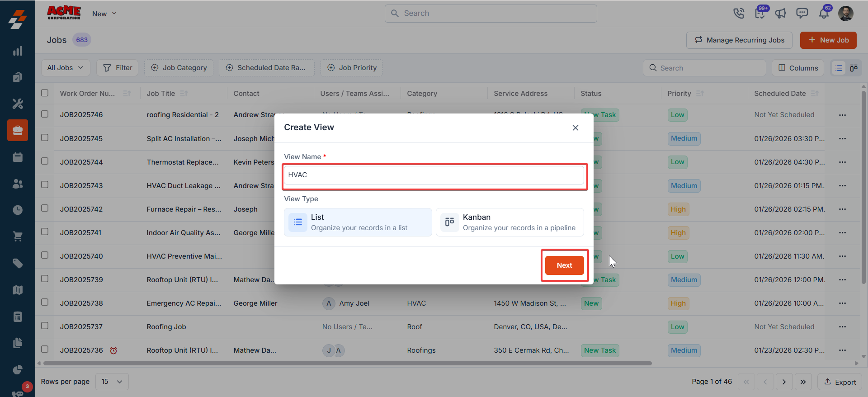This screenshot has height=397, width=868.
Task: Open the Filter button
Action: tap(118, 68)
